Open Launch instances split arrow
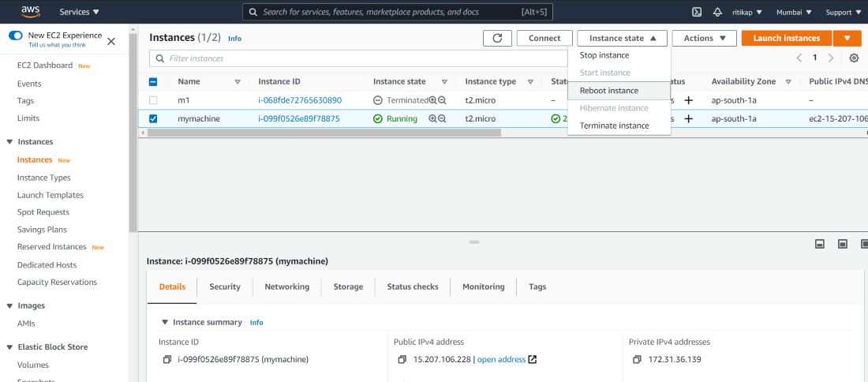 [x=847, y=38]
